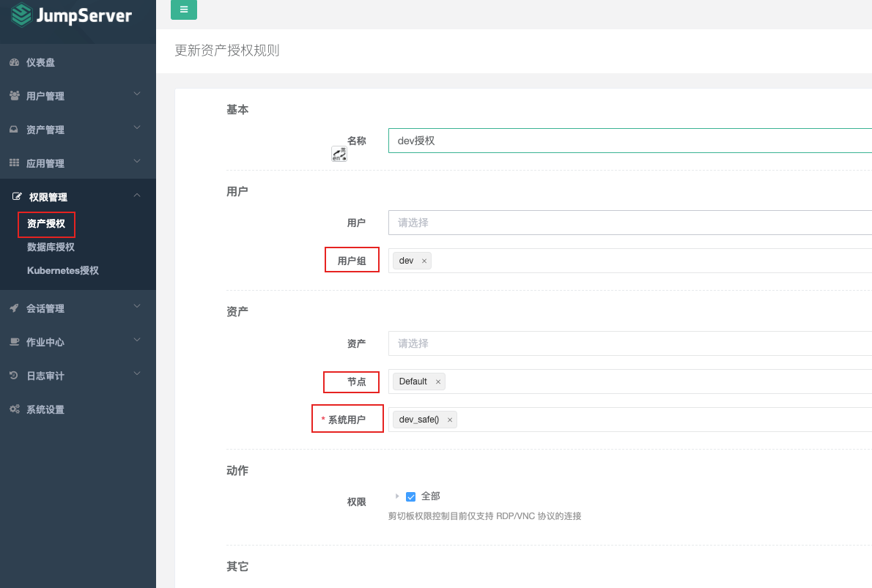Image resolution: width=872 pixels, height=588 pixels.
Task: Select 资产授权 submenu item
Action: (x=46, y=224)
